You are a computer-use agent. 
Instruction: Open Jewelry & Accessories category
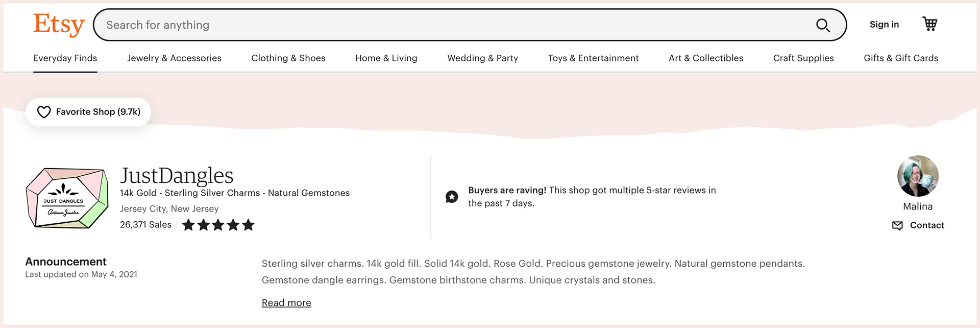[x=174, y=58]
